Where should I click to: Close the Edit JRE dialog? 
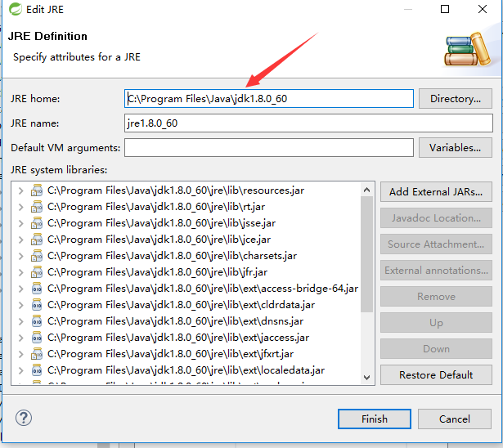(x=483, y=9)
